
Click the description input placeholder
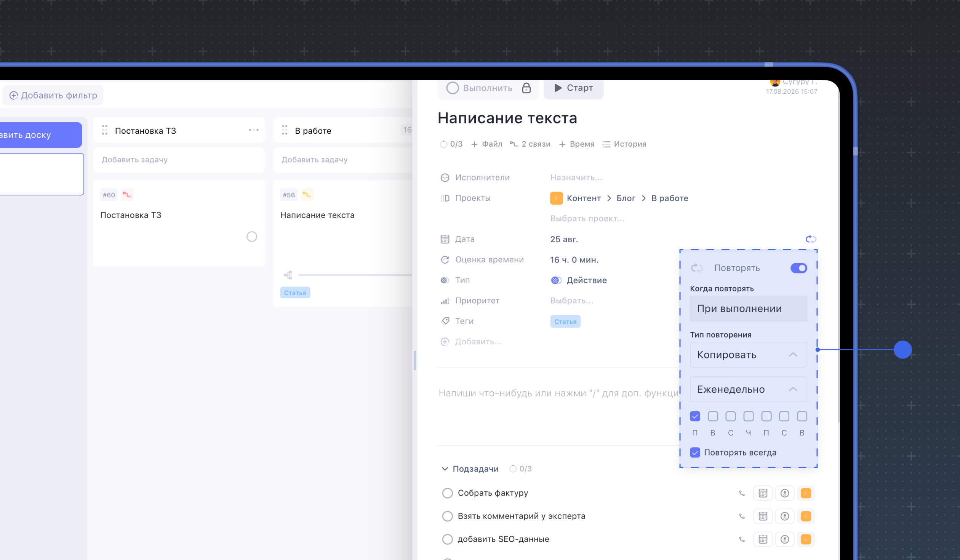558,393
